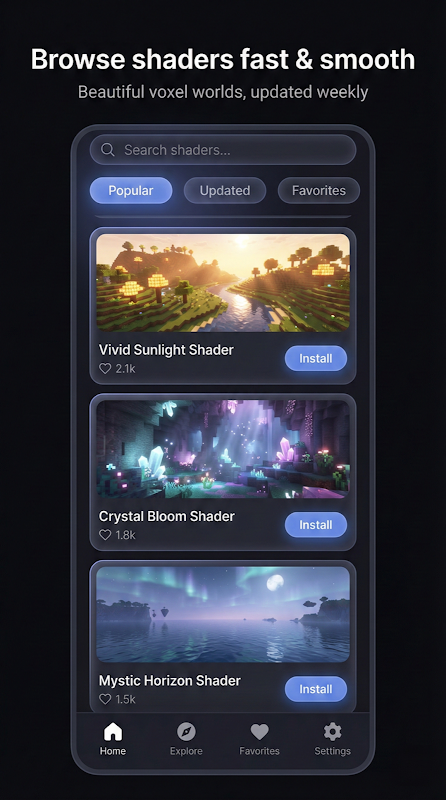
Task: Install the Vivid Sunlight Shader
Action: 316,358
